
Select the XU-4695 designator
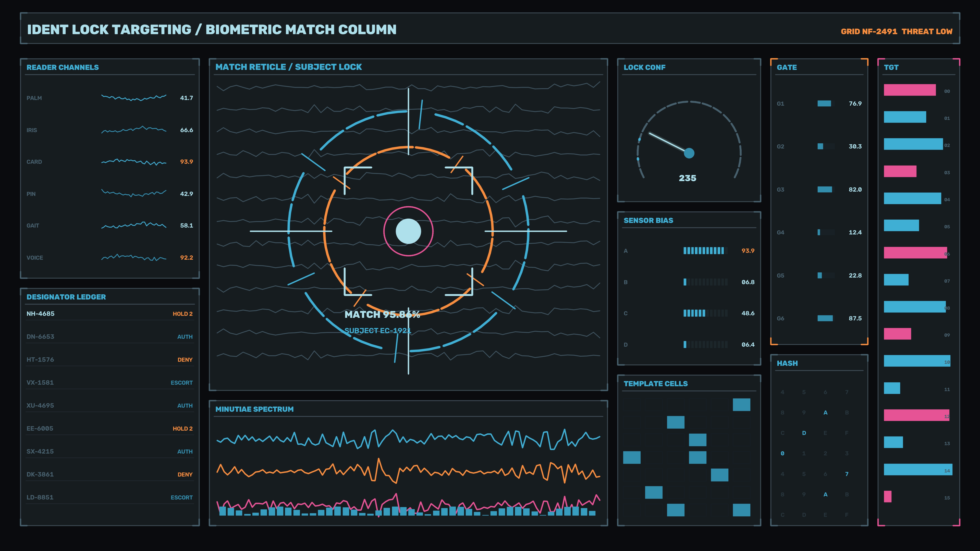coord(109,405)
